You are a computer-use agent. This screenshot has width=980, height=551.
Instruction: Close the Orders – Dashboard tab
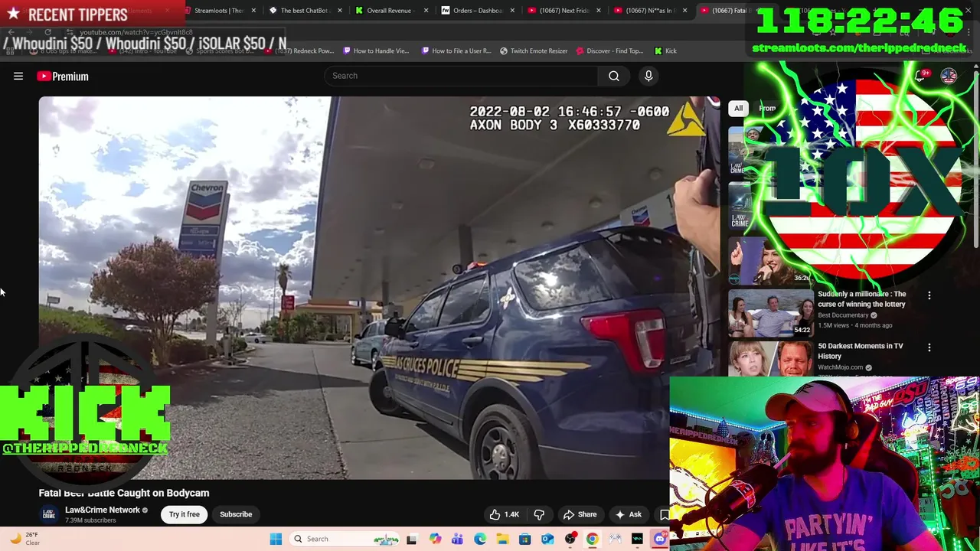click(x=512, y=11)
